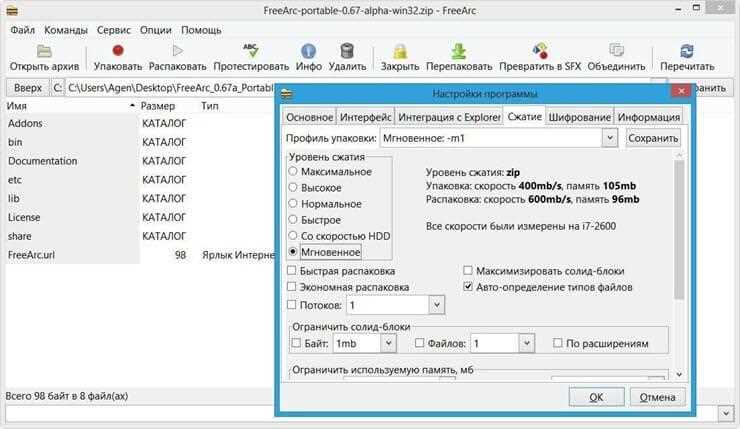Click the C: drive button
The width and height of the screenshot is (740, 429).
(x=58, y=88)
